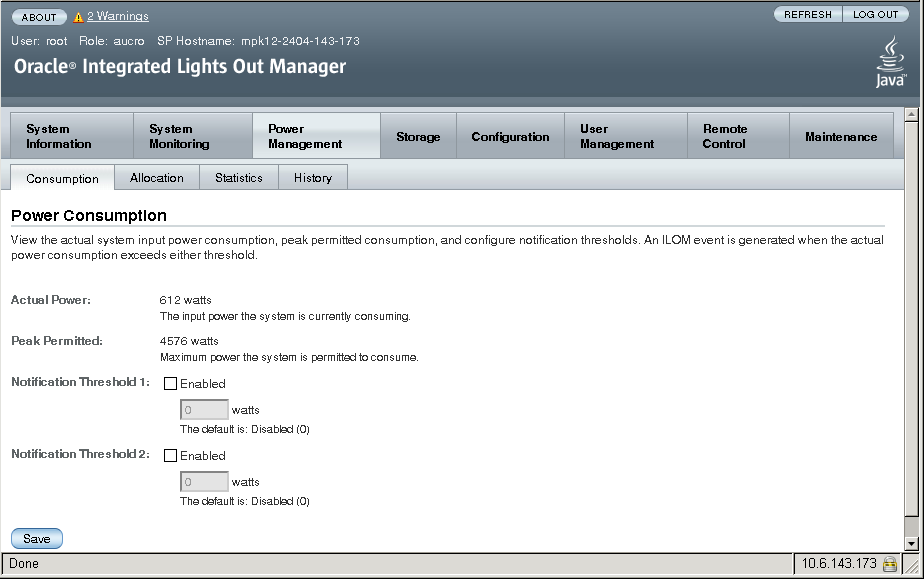Click the LOG OUT button
This screenshot has height=579, width=924.
coord(876,14)
